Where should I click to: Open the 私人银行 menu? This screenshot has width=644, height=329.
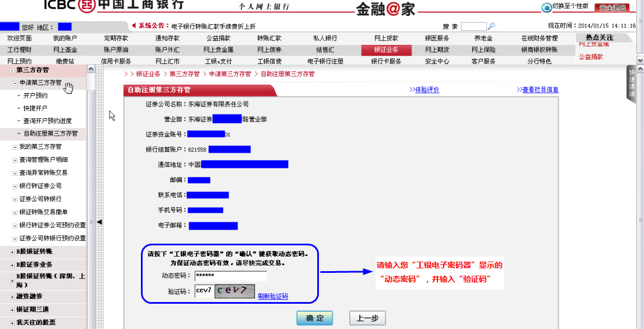[325, 39]
